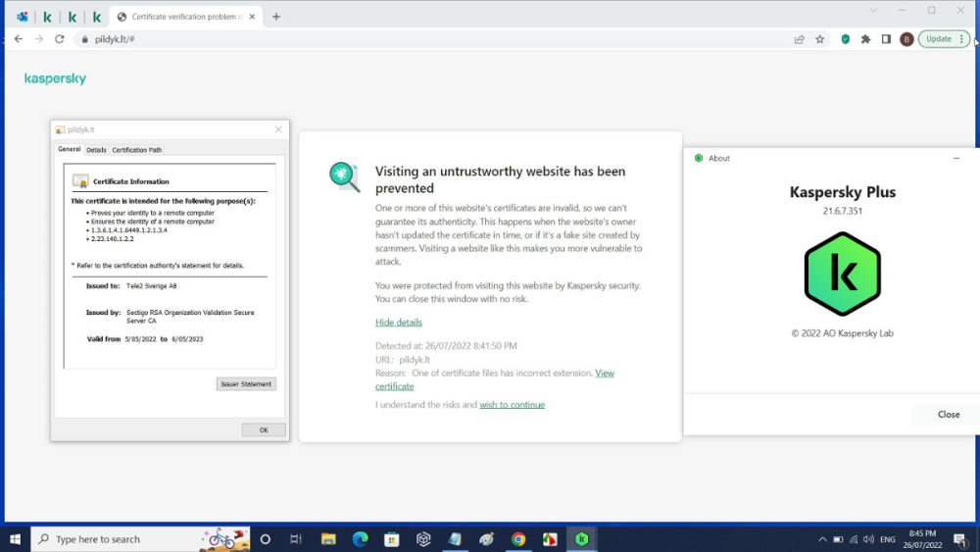This screenshot has height=552, width=980.
Task: Launch File Explorer from the taskbar
Action: (328, 539)
